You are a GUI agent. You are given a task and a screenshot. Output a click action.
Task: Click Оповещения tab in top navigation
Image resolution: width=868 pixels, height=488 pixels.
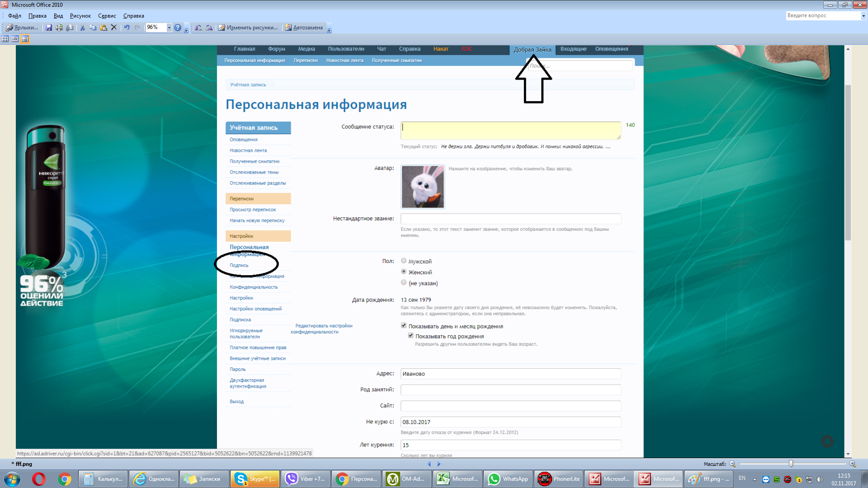(612, 49)
